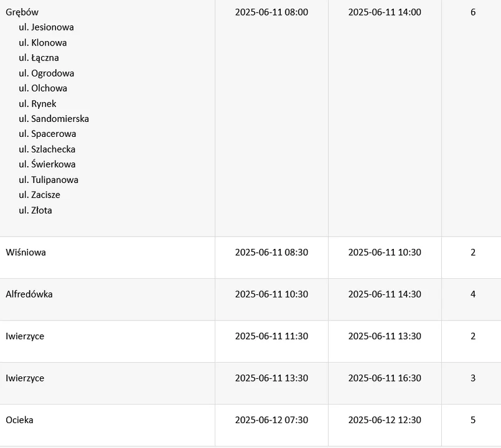501x448 pixels.
Task: Click duration value 5 in Ocieka row
Action: point(473,419)
